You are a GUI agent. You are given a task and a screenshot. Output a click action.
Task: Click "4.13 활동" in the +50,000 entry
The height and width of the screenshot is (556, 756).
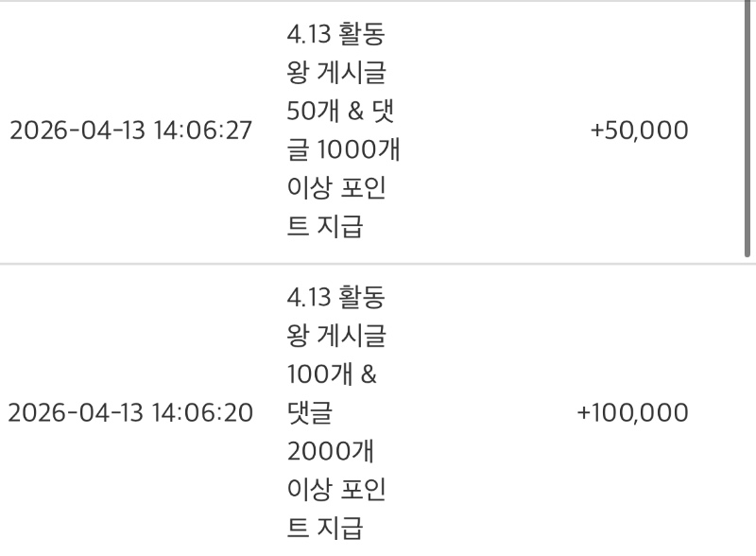point(335,34)
